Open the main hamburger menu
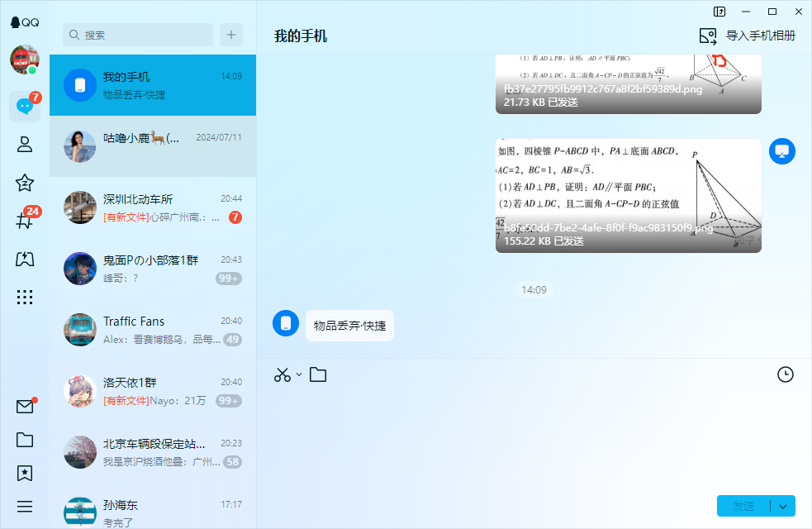Viewport: 812px width, 529px height. click(x=25, y=506)
